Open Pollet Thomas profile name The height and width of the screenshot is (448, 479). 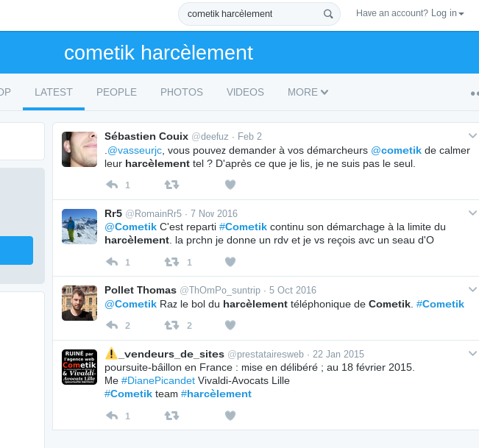tap(141, 290)
